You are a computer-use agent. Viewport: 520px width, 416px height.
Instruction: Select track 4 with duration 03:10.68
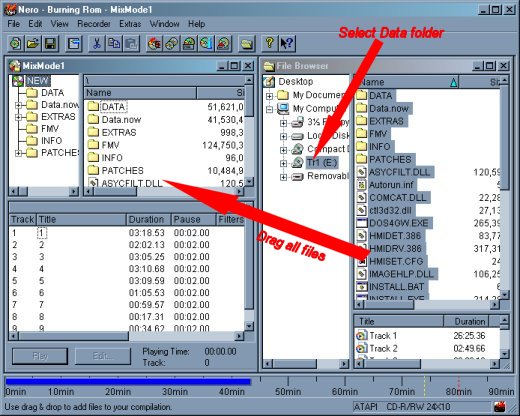pyautogui.click(x=127, y=269)
